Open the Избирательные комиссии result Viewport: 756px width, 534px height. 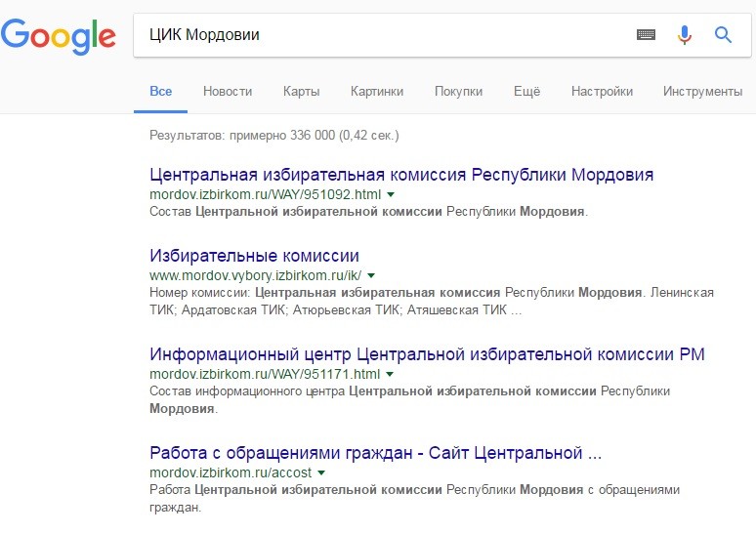(x=254, y=256)
